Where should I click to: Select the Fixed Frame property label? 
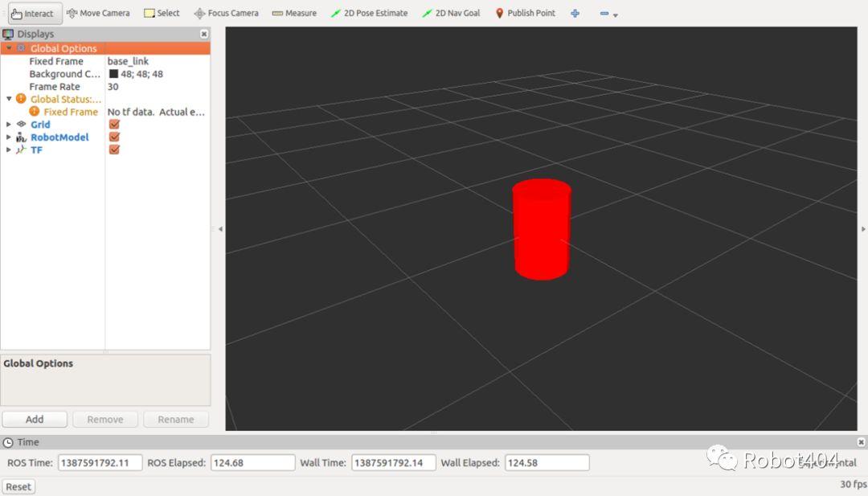coord(56,61)
